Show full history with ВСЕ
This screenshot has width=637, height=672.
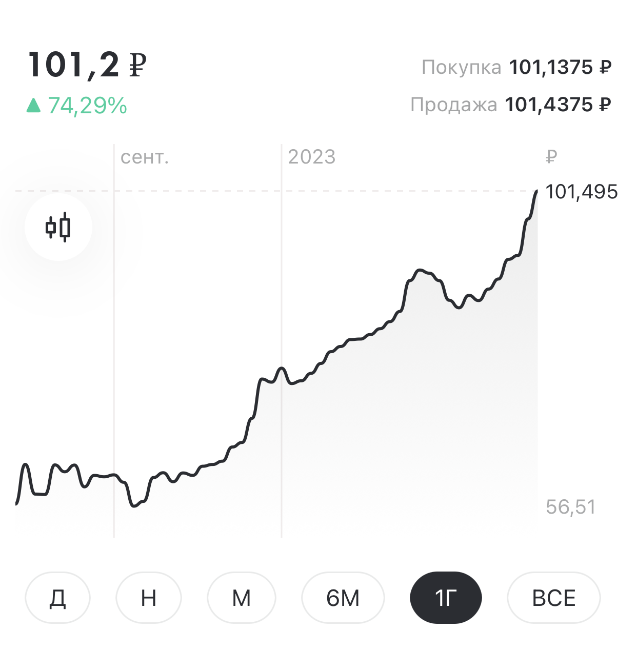pos(554,598)
